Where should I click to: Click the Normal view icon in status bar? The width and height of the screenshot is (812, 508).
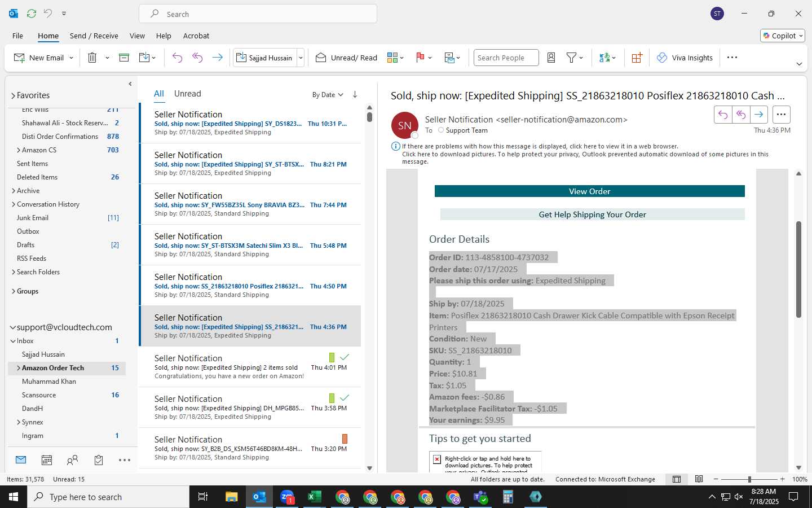(677, 479)
